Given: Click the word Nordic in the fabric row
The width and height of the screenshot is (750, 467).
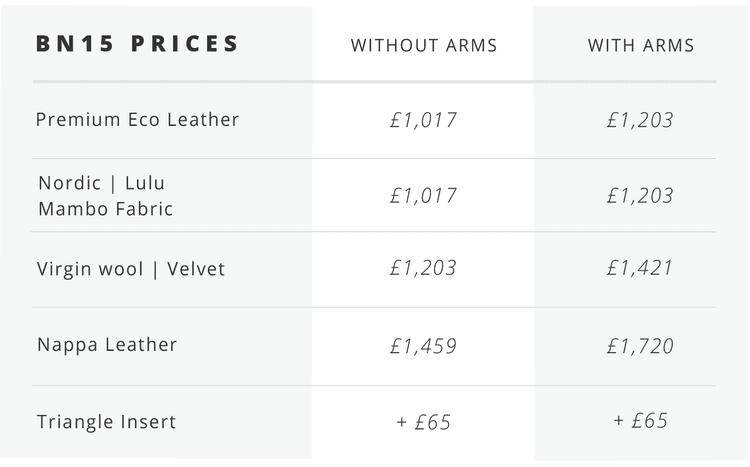Looking at the screenshot, I should [69, 183].
